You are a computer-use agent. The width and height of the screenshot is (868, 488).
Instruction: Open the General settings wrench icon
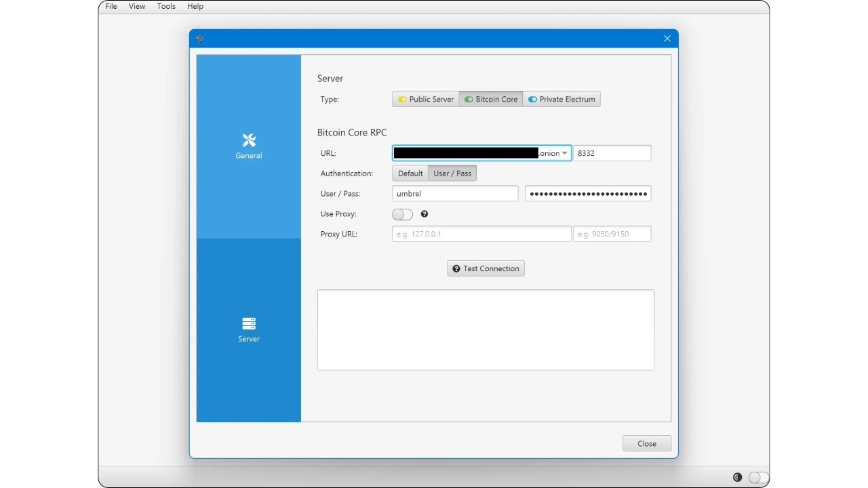click(249, 140)
